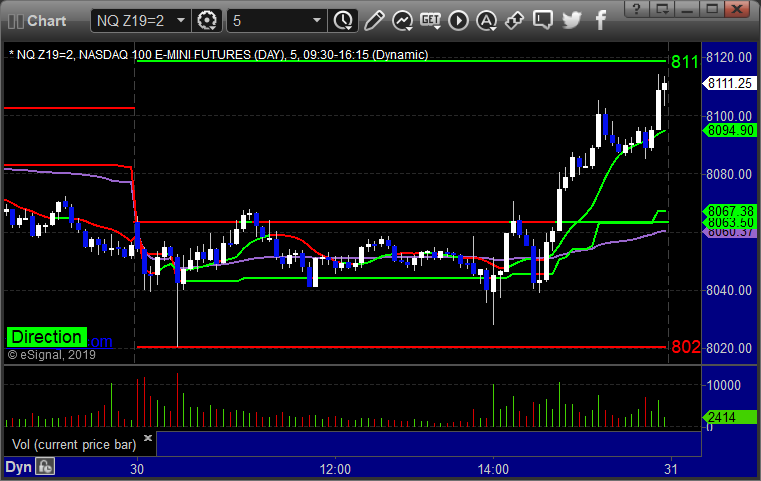Image resolution: width=761 pixels, height=481 pixels.
Task: Click the window options dropdown icon
Action: point(662,9)
